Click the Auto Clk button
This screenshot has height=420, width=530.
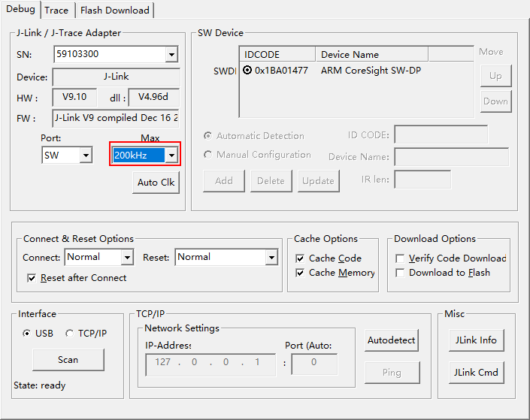click(156, 183)
